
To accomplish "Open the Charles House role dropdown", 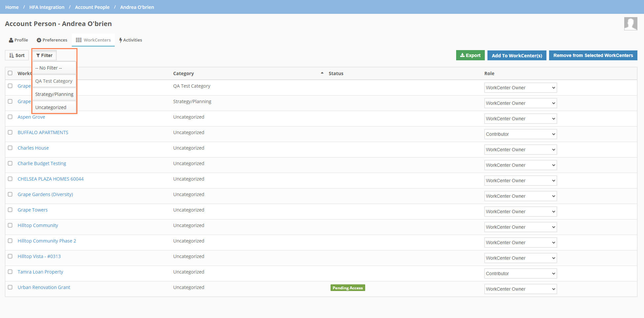I will [x=520, y=150].
